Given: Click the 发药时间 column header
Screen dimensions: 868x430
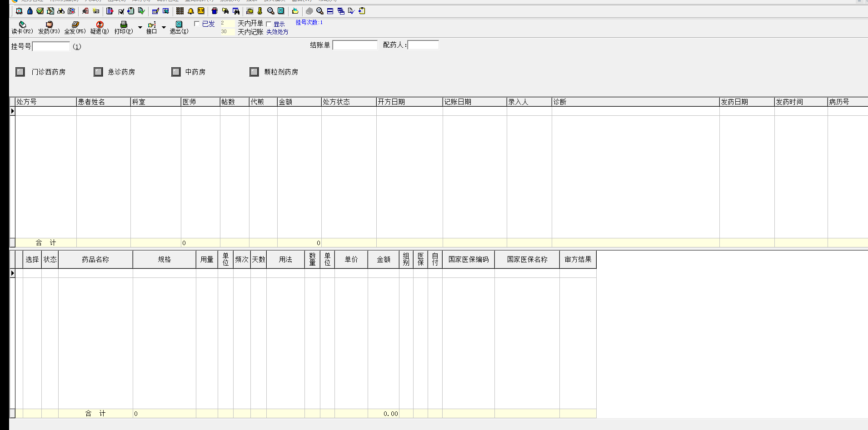Looking at the screenshot, I should point(801,102).
